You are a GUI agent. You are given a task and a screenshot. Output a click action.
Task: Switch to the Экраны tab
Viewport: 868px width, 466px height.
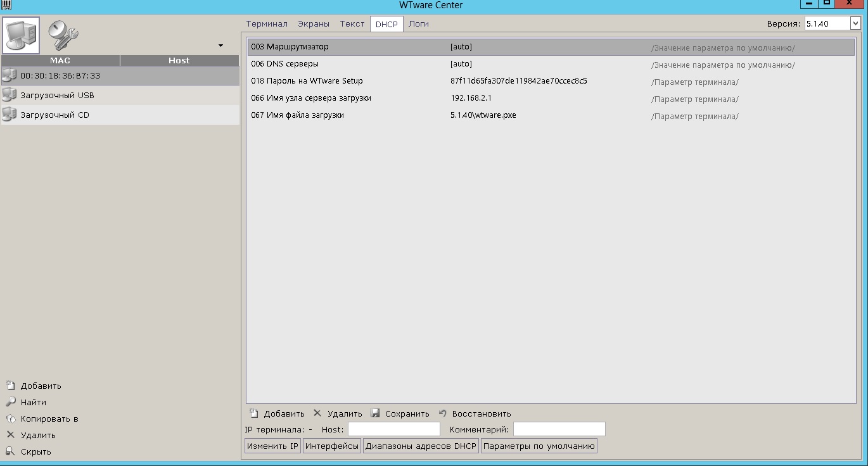(x=314, y=24)
